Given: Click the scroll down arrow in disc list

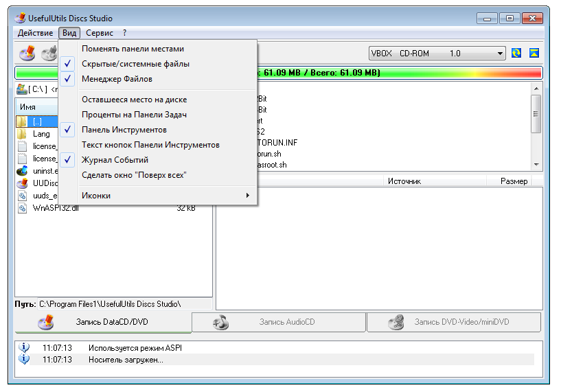Looking at the screenshot, I should pyautogui.click(x=536, y=165).
